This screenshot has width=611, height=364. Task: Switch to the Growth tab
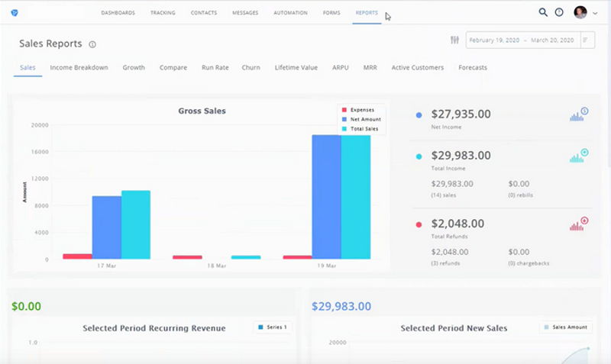click(134, 67)
